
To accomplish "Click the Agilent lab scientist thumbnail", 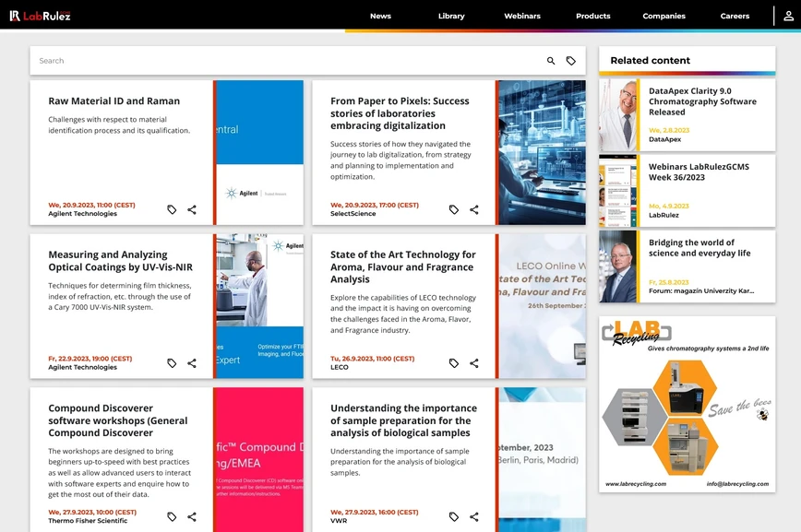I will coord(259,306).
